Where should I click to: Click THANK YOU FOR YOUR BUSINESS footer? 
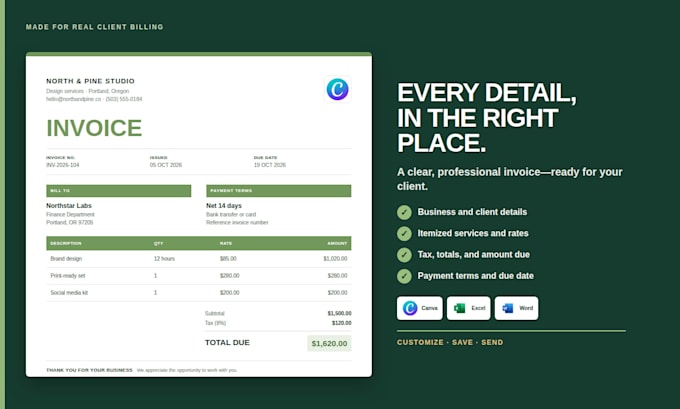click(89, 370)
